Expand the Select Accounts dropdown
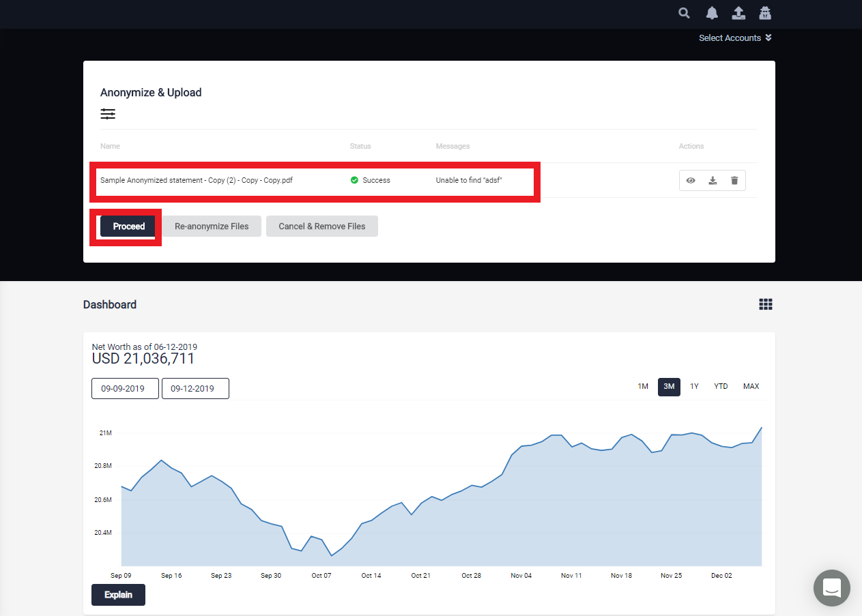 (x=735, y=38)
